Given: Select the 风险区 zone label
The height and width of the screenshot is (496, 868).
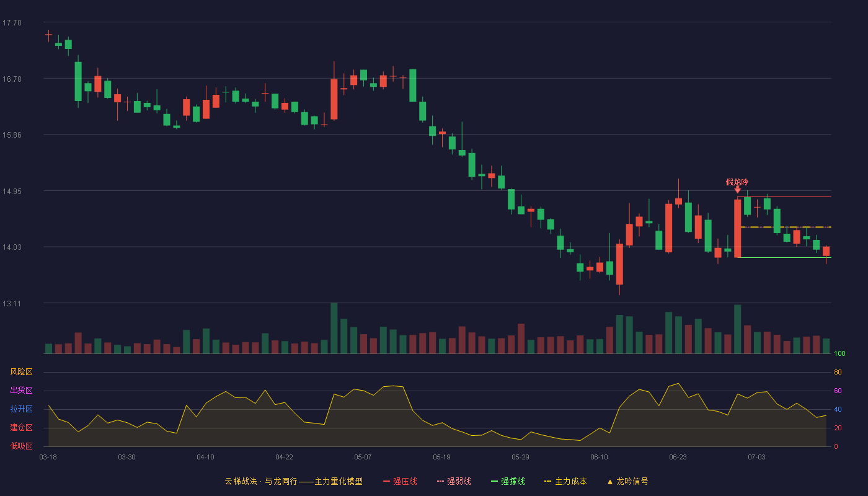Looking at the screenshot, I should point(21,372).
